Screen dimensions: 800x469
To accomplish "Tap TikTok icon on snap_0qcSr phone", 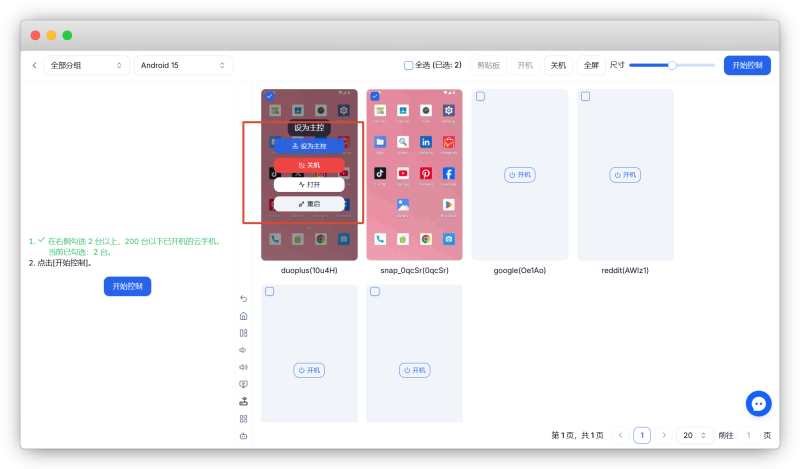I will pos(380,174).
